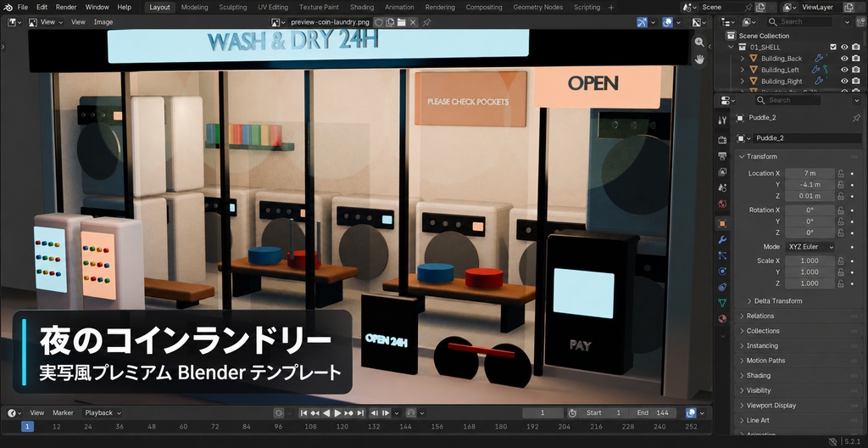Toggle lock on Location X
Viewport: 868px width, 448px height.
point(841,174)
